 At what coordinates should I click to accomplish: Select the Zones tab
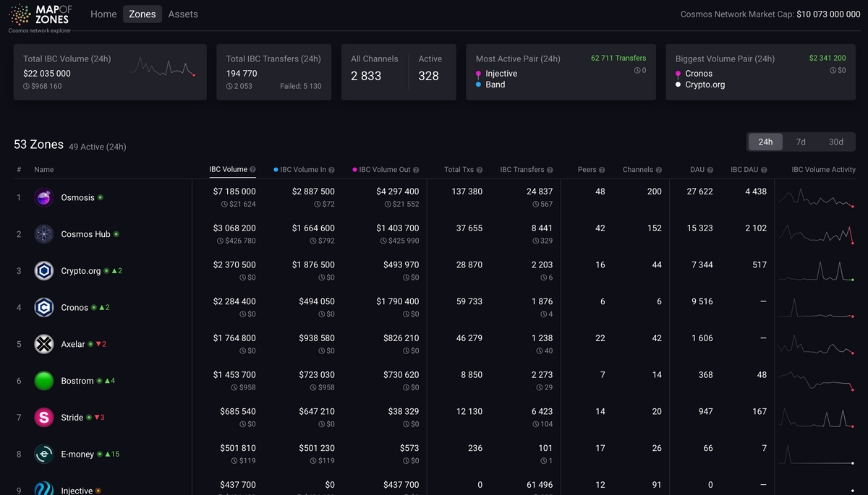tap(142, 14)
